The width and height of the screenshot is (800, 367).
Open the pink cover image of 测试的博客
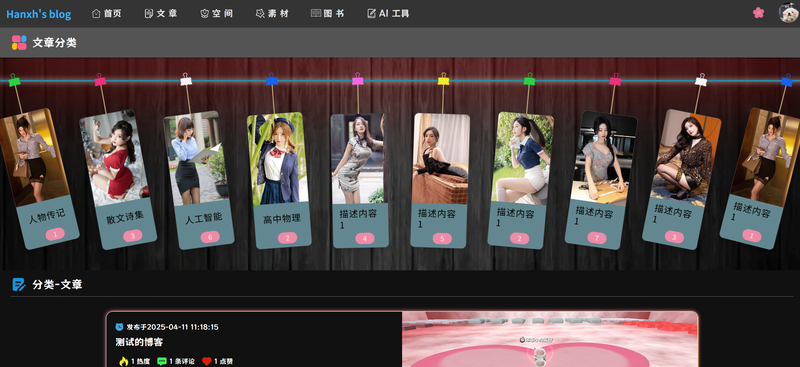[x=550, y=339]
